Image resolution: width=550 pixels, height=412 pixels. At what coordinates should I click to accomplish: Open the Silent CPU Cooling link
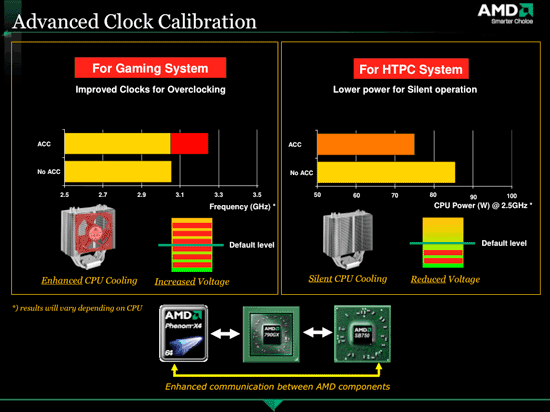point(348,279)
